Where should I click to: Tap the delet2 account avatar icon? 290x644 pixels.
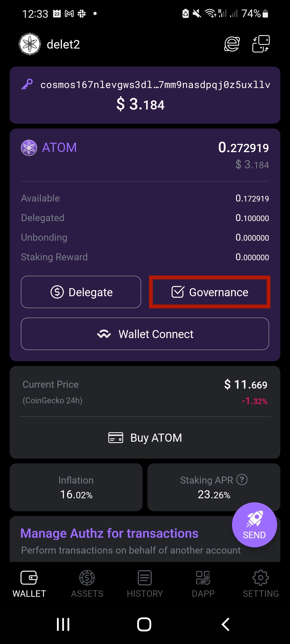(30, 44)
